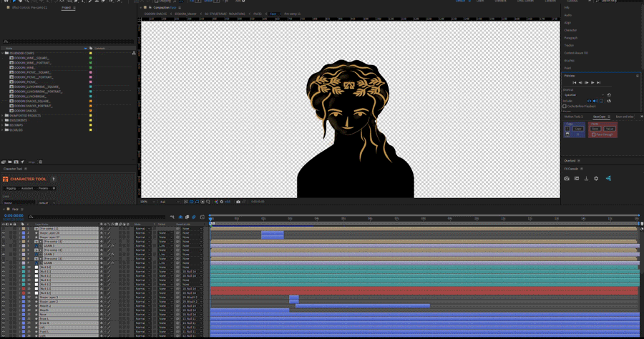Click the Ease button in EaseCopy panel
Viewport: 644px width, 339px height.
coord(595,129)
